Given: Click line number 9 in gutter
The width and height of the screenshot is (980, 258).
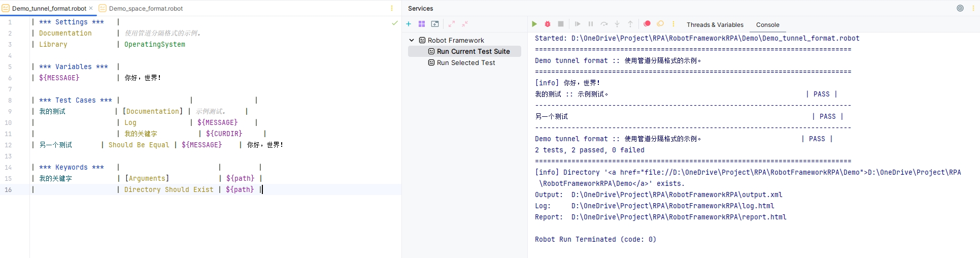Looking at the screenshot, I should coord(10,111).
